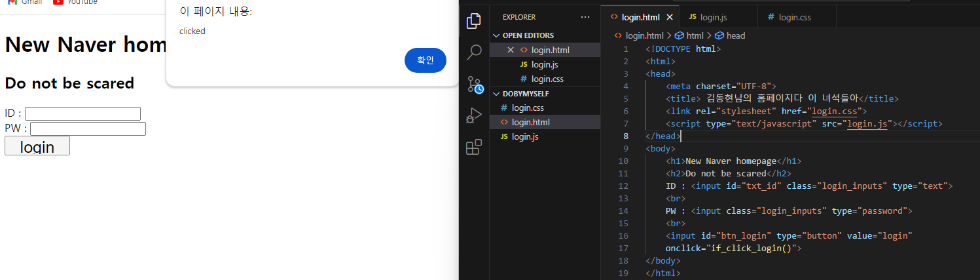Click the login.js src link in code

click(x=867, y=123)
